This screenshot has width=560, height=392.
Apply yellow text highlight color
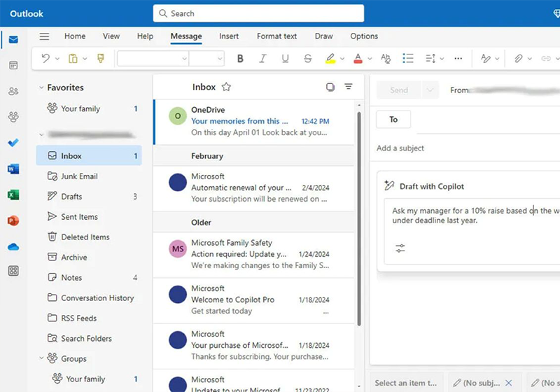330,59
